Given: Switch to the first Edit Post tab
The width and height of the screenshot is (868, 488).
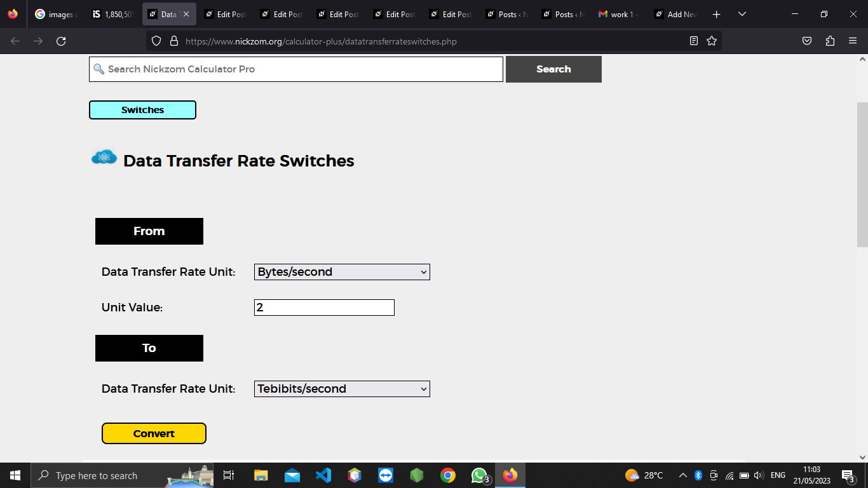Looking at the screenshot, I should point(225,14).
